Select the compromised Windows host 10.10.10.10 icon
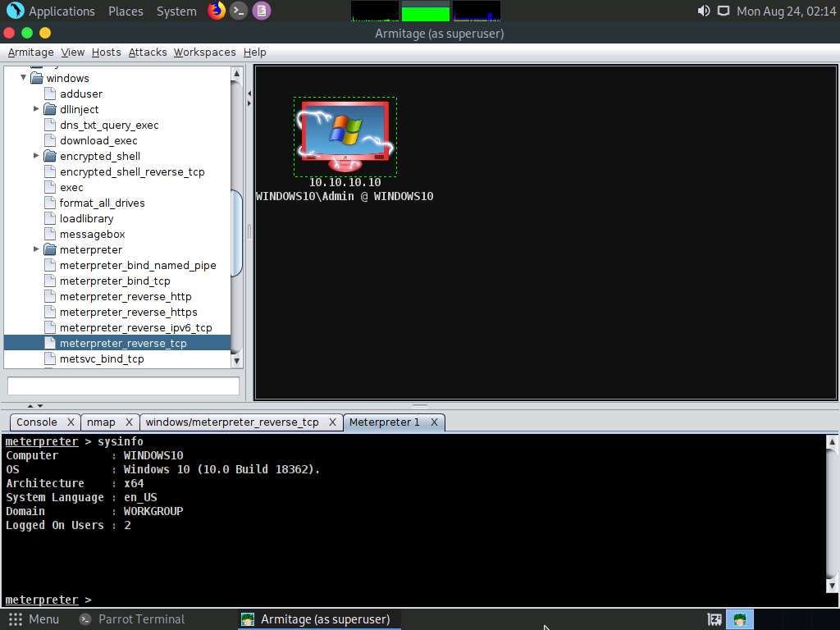Screen dimensions: 840x630 click(x=345, y=137)
